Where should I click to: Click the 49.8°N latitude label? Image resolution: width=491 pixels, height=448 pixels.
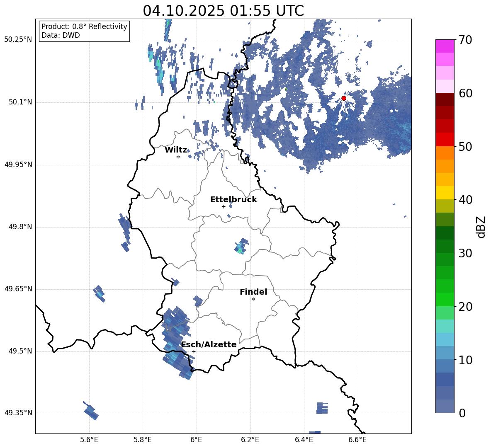[21, 227]
